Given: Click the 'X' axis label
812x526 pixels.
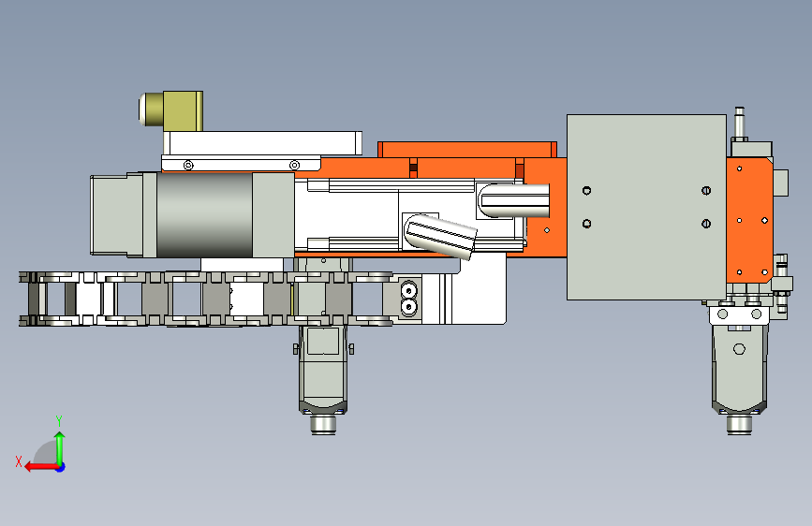Looking at the screenshot, I should click(19, 461).
